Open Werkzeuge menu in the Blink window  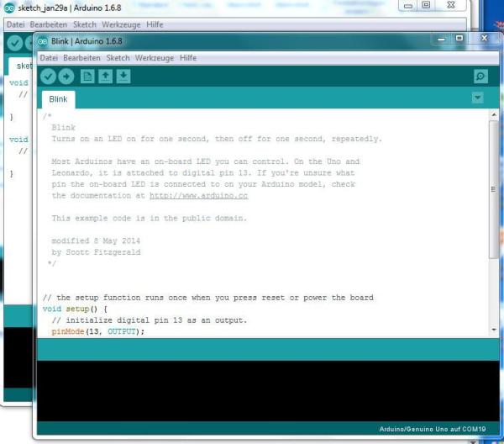click(x=155, y=58)
